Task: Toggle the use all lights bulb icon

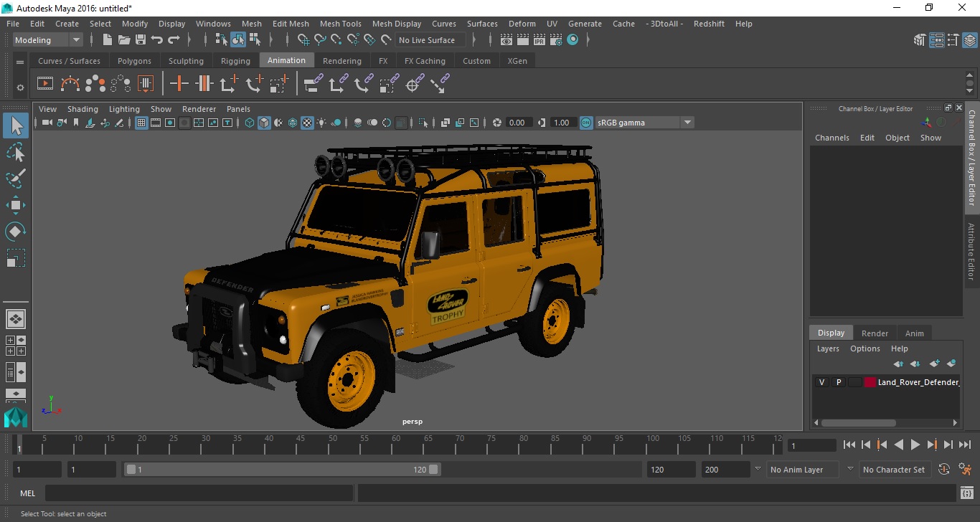Action: [321, 123]
